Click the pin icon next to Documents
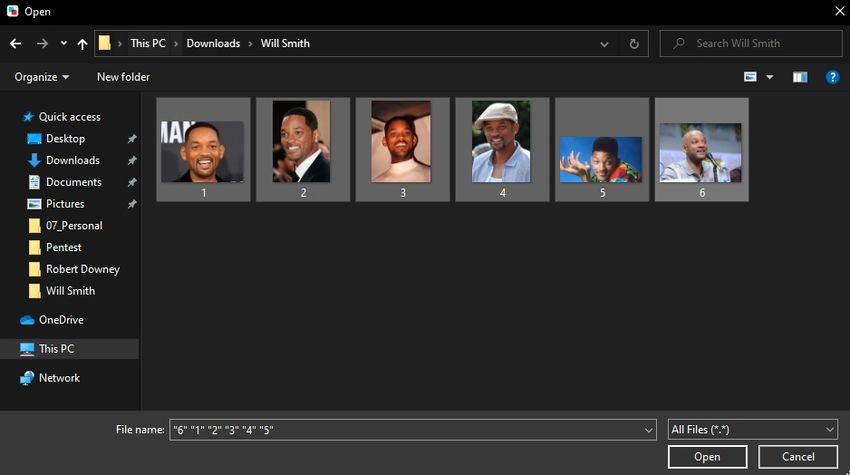Screen dimensions: 850x475 (x=132, y=182)
